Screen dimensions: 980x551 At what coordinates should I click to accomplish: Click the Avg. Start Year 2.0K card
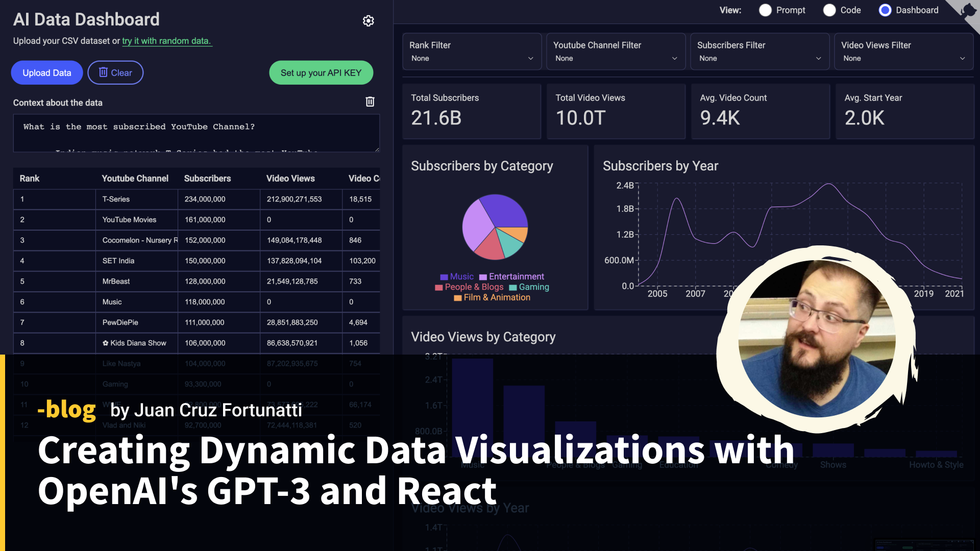click(905, 111)
